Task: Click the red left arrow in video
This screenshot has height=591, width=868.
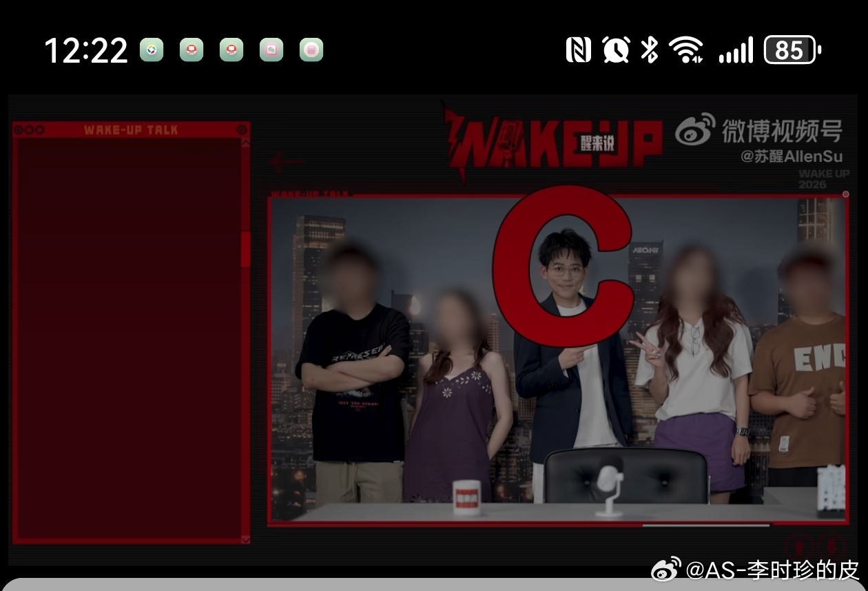Action: 287,162
